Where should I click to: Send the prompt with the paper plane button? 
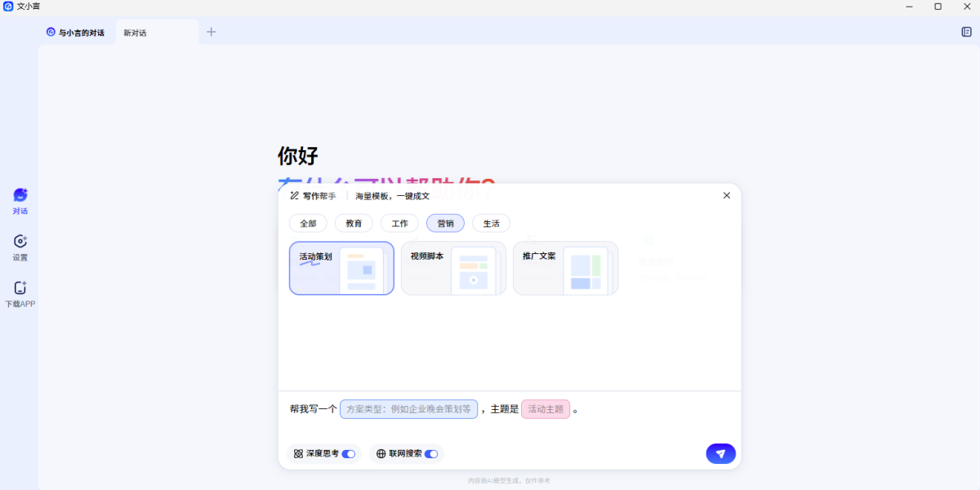(720, 453)
